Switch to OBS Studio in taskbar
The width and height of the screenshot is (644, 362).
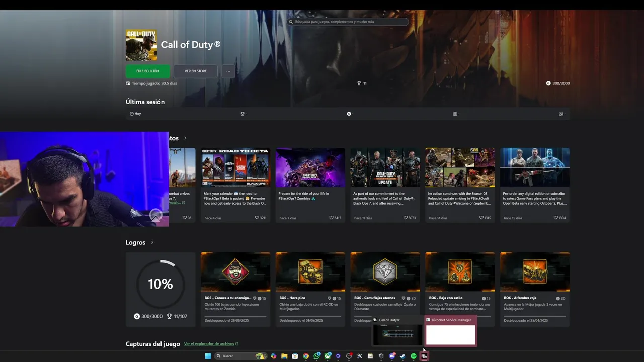349,356
